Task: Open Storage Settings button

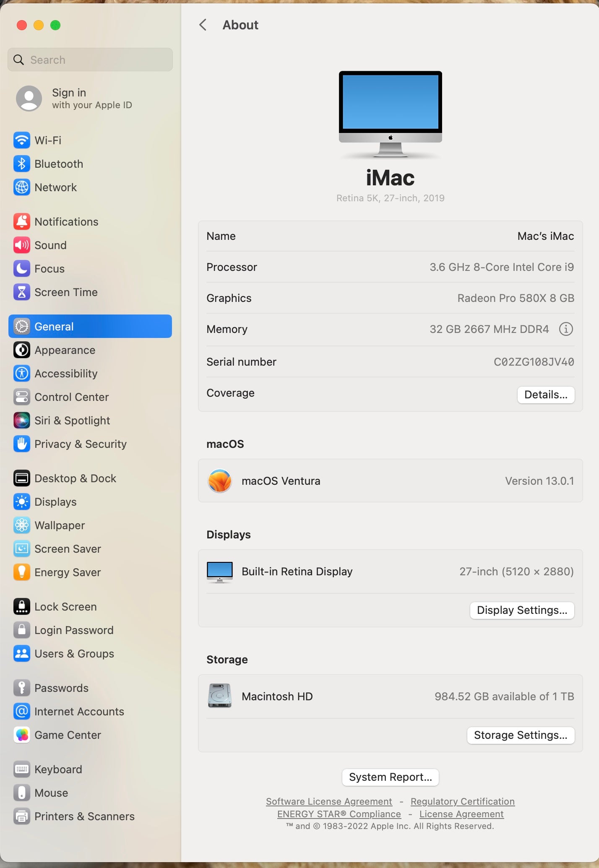Action: click(x=521, y=735)
